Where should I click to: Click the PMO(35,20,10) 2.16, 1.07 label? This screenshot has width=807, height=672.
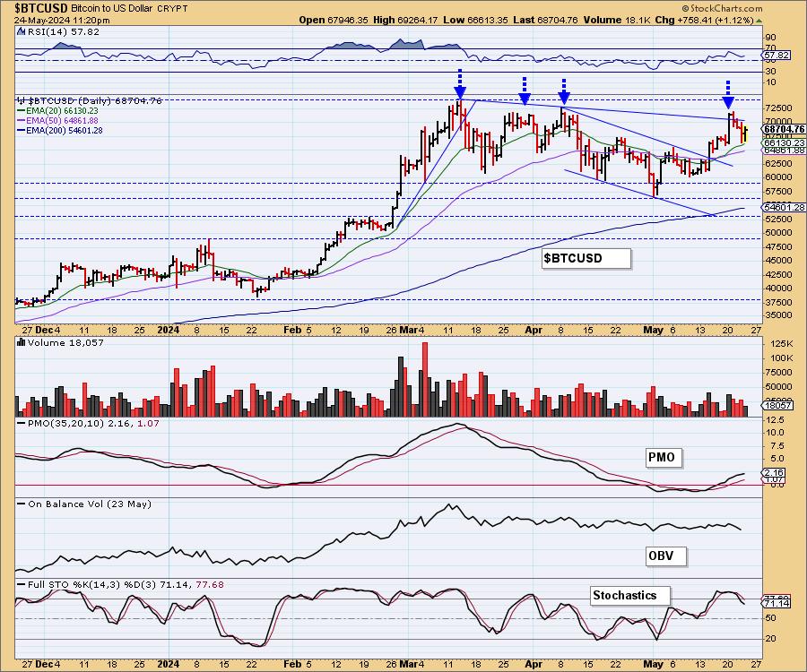(91, 423)
